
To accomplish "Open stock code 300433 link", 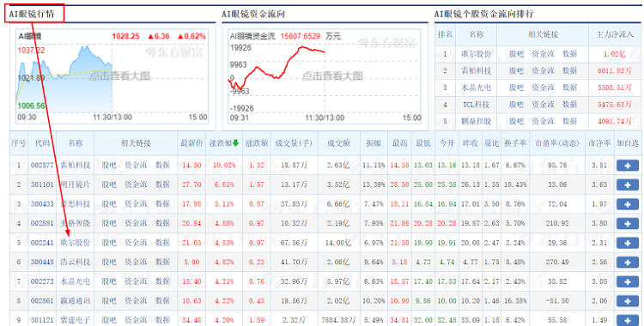I will click(42, 204).
